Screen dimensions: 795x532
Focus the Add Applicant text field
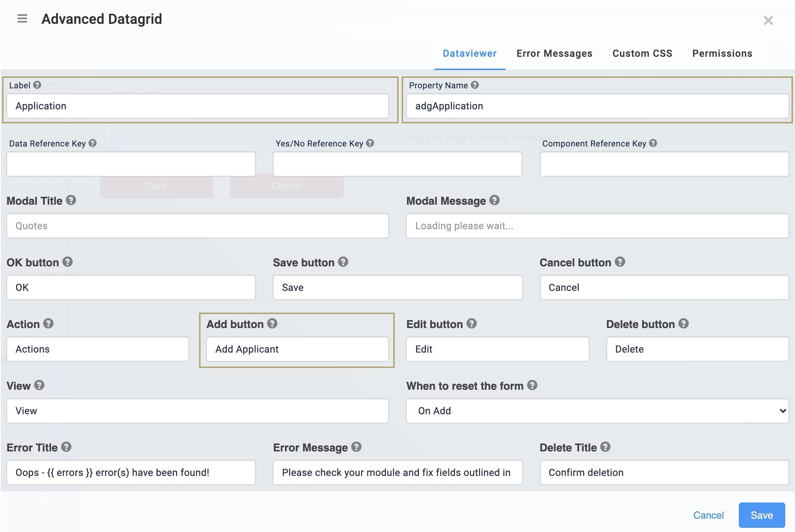[298, 349]
